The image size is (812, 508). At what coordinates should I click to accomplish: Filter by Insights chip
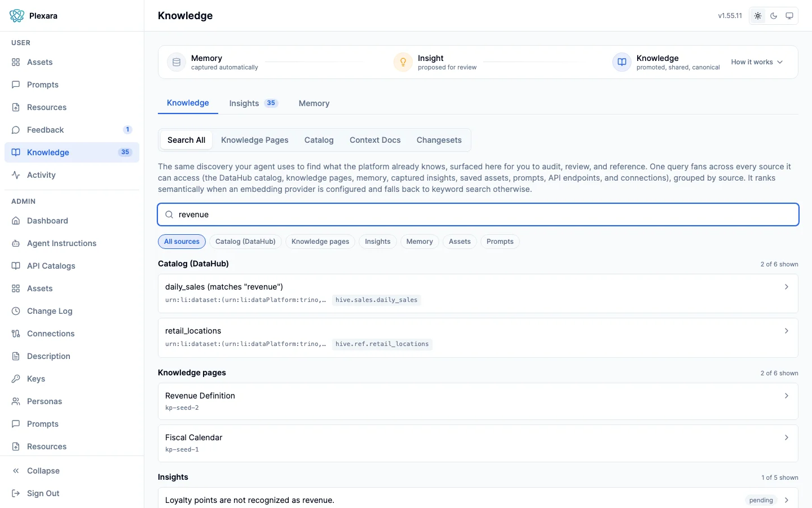[378, 242]
